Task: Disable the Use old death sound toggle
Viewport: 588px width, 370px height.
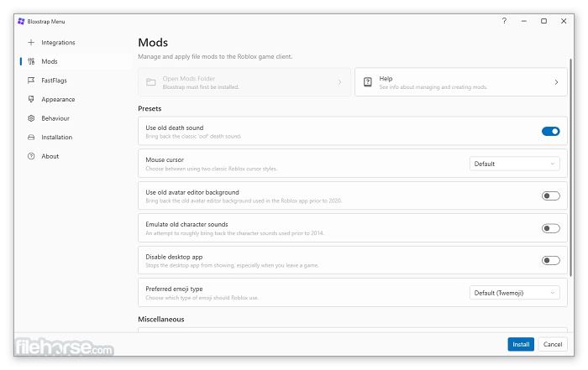Action: tap(550, 131)
